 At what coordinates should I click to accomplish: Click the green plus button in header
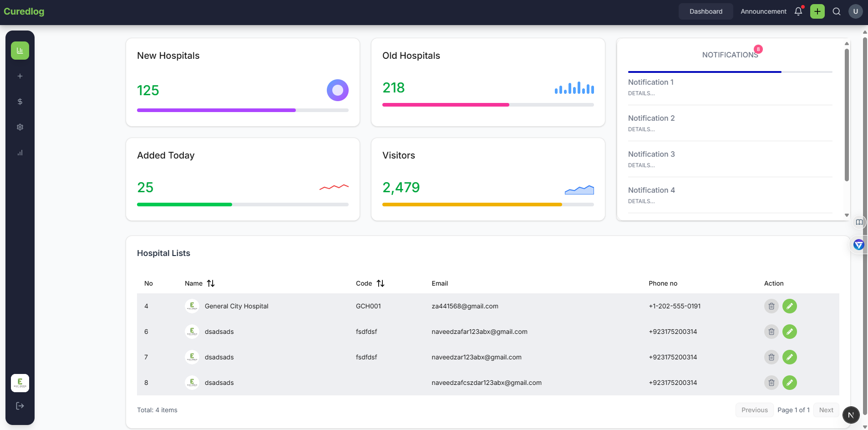(817, 11)
